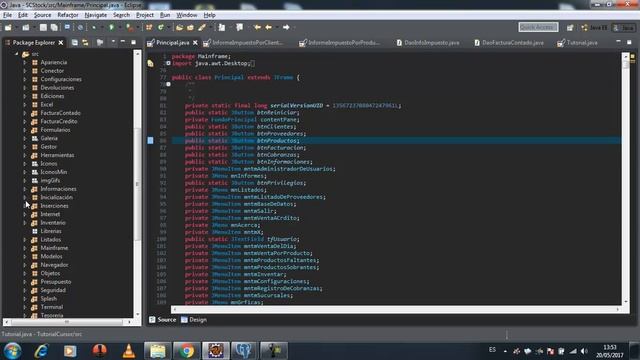Close the Principal.java editor tab

click(195, 42)
